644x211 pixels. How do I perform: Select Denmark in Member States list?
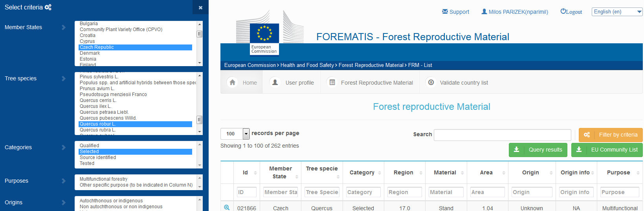point(135,53)
